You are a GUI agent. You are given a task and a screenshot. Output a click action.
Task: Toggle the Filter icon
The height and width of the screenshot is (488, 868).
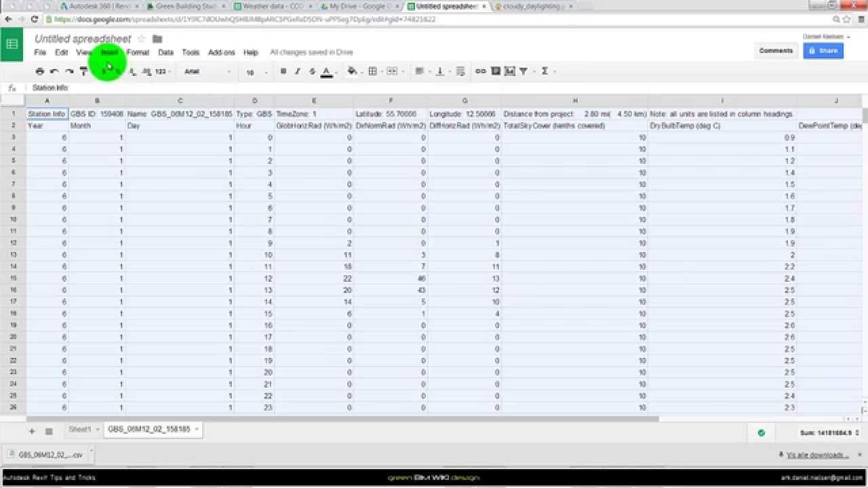click(x=524, y=71)
